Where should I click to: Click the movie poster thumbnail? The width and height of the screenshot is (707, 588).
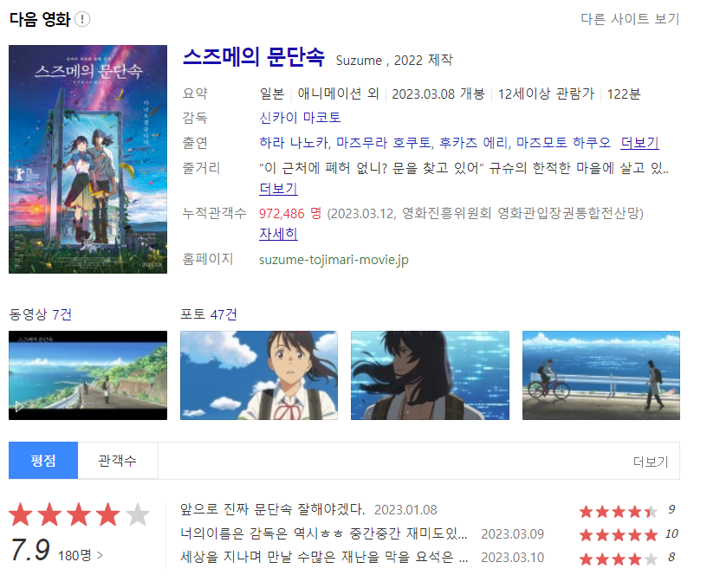click(x=88, y=159)
